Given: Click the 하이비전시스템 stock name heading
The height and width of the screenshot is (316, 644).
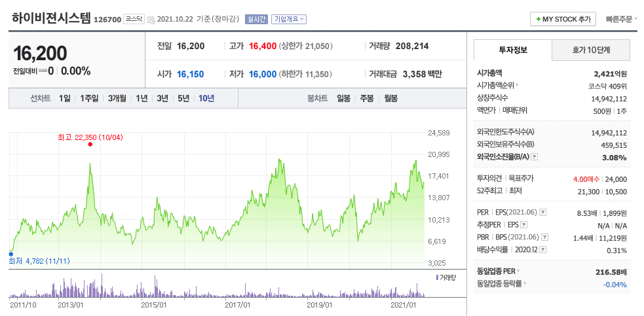Looking at the screenshot, I should coord(51,18).
